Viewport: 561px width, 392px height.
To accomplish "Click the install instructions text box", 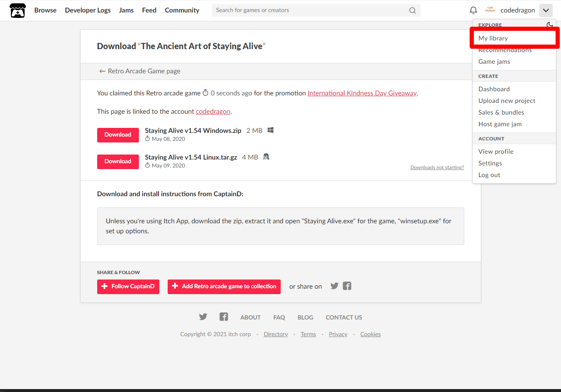I will pyautogui.click(x=281, y=226).
